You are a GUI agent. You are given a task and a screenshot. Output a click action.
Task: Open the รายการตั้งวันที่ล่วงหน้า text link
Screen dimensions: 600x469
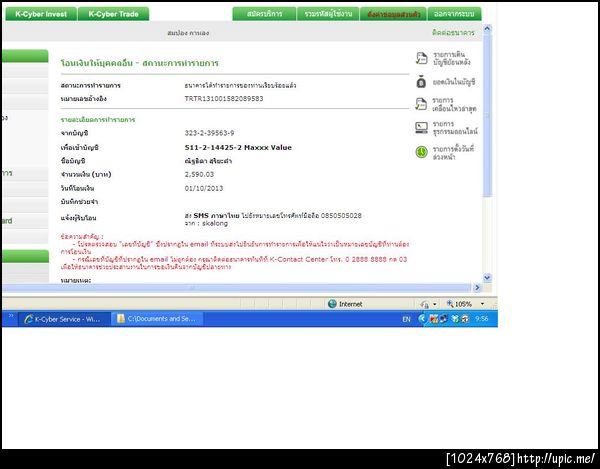[453, 153]
